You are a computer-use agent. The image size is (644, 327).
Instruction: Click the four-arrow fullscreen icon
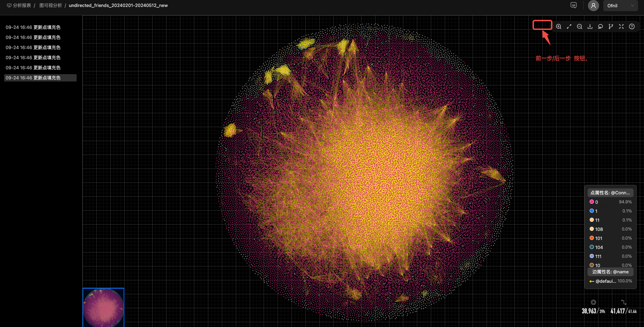(x=621, y=26)
